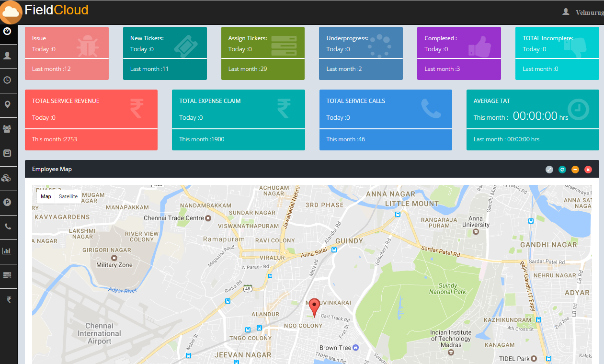Open the Total Service Revenue card

tap(91, 120)
